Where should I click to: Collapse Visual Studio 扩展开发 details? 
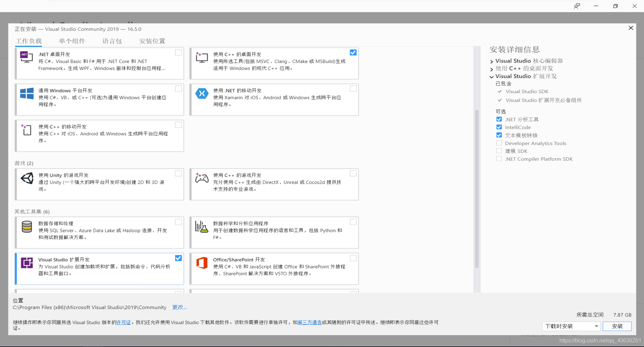[x=492, y=77]
